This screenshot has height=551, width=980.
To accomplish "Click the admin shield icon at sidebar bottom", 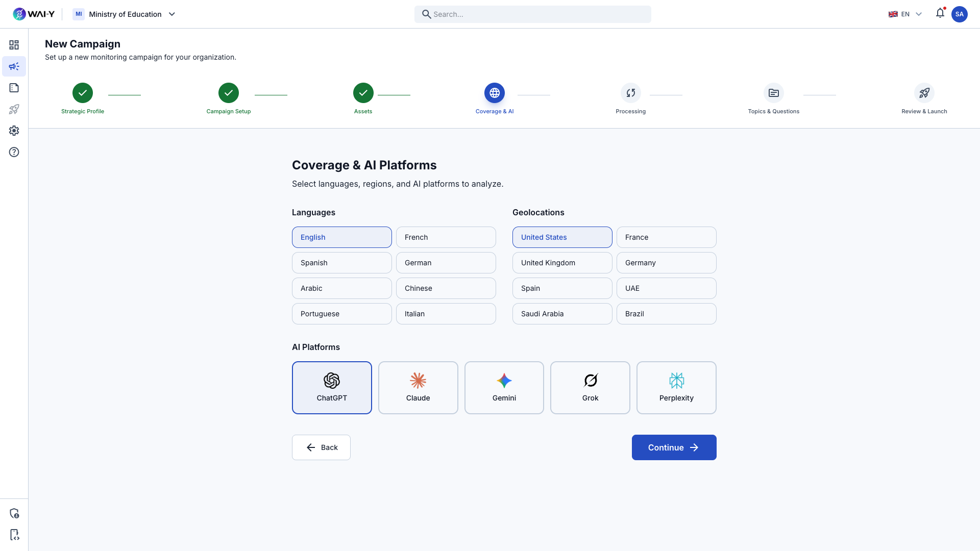I will tap(14, 513).
